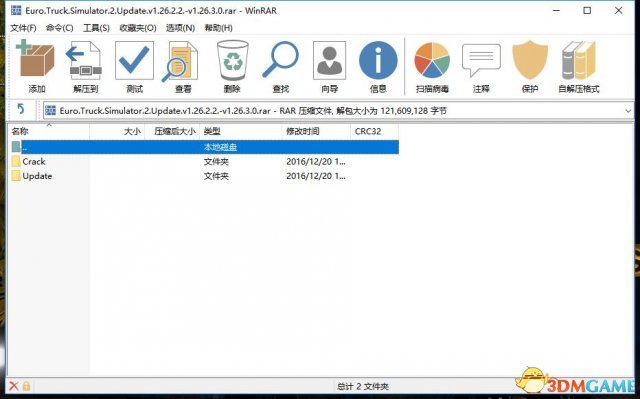The image size is (640, 399).
Task: Select the Crack folder name
Action: pyautogui.click(x=34, y=162)
